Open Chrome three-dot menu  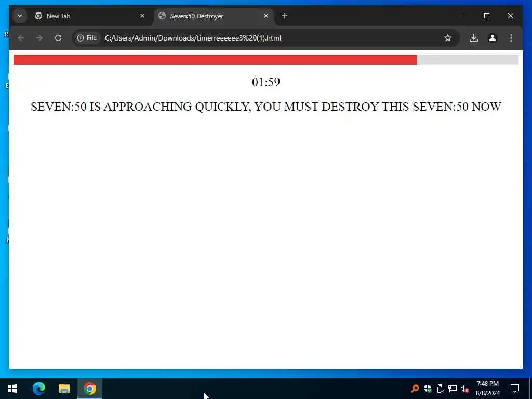coord(511,38)
